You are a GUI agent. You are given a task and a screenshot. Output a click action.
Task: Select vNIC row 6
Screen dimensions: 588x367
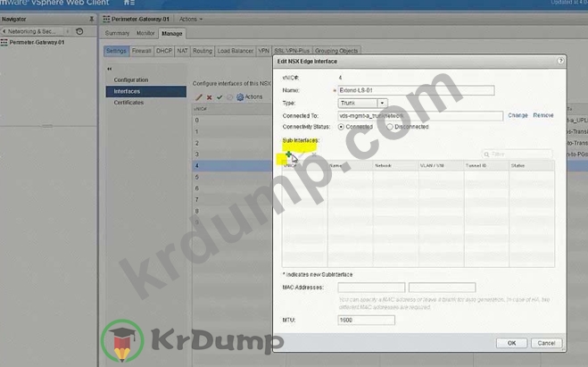[233, 188]
